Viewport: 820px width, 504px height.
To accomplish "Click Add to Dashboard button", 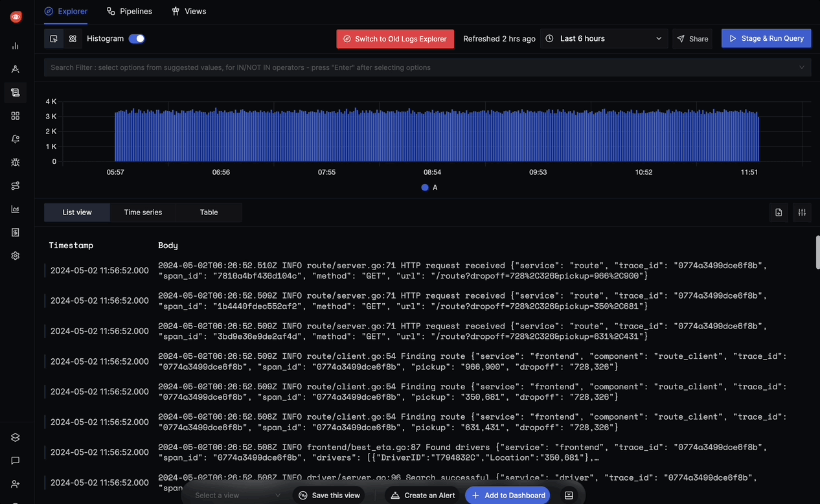I will (508, 496).
